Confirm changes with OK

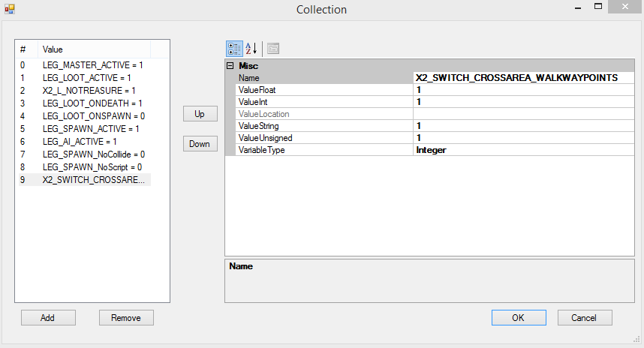519,318
